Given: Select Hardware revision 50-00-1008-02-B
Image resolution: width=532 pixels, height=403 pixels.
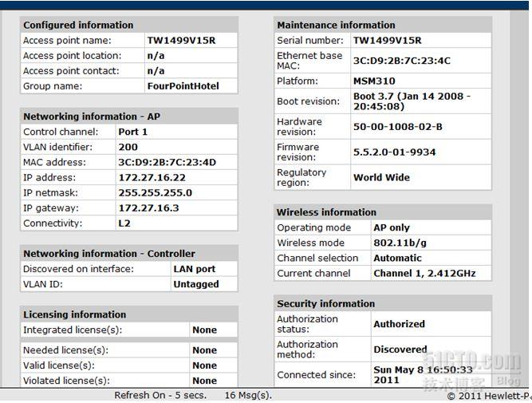Looking at the screenshot, I should [398, 127].
